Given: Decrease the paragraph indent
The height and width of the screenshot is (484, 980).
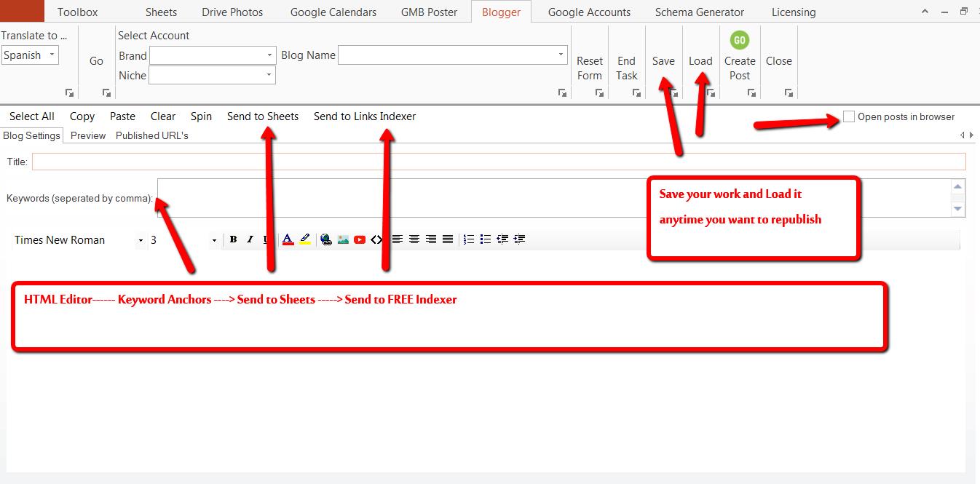Looking at the screenshot, I should click(502, 239).
